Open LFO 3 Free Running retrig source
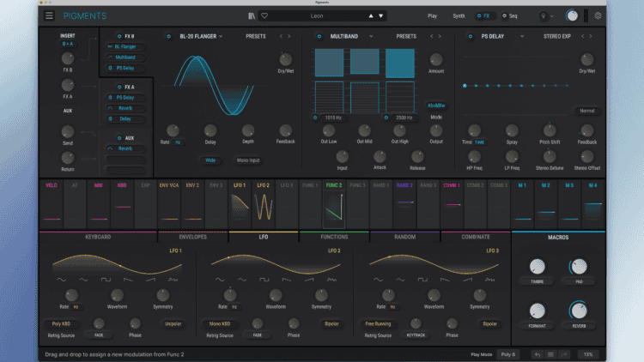The width and height of the screenshot is (644, 362). click(378, 324)
